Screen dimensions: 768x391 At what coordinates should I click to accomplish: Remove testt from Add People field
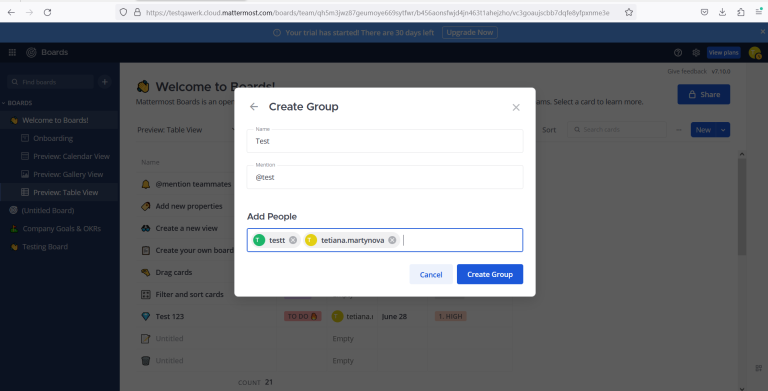click(293, 240)
